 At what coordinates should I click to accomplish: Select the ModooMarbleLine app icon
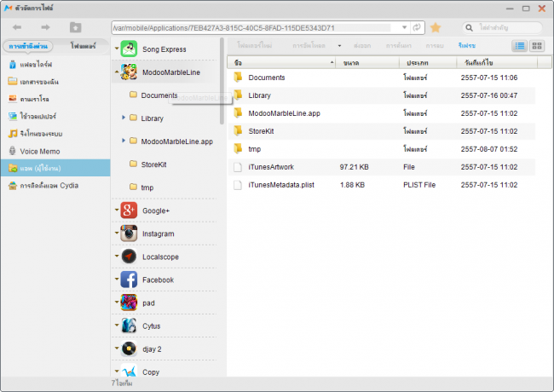tap(129, 72)
